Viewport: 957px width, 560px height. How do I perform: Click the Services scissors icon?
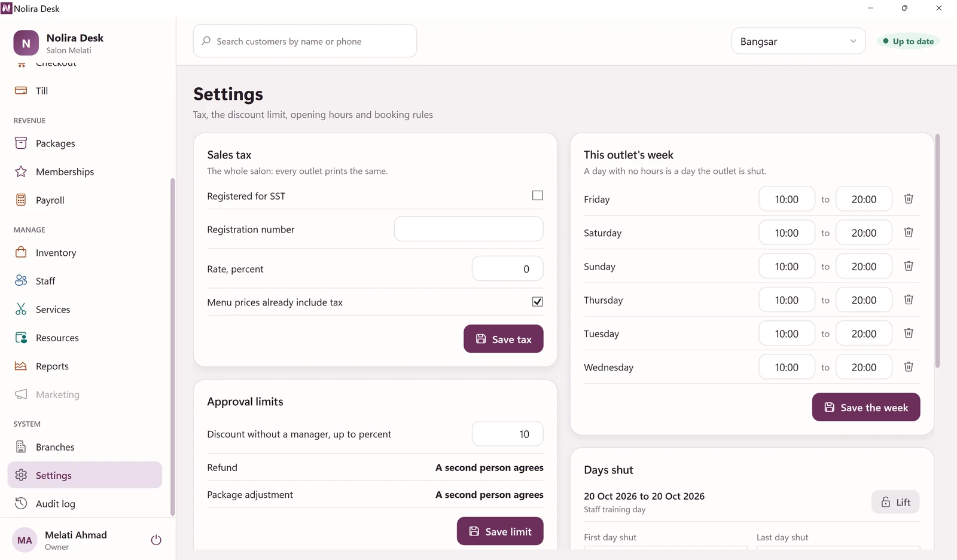pos(21,309)
